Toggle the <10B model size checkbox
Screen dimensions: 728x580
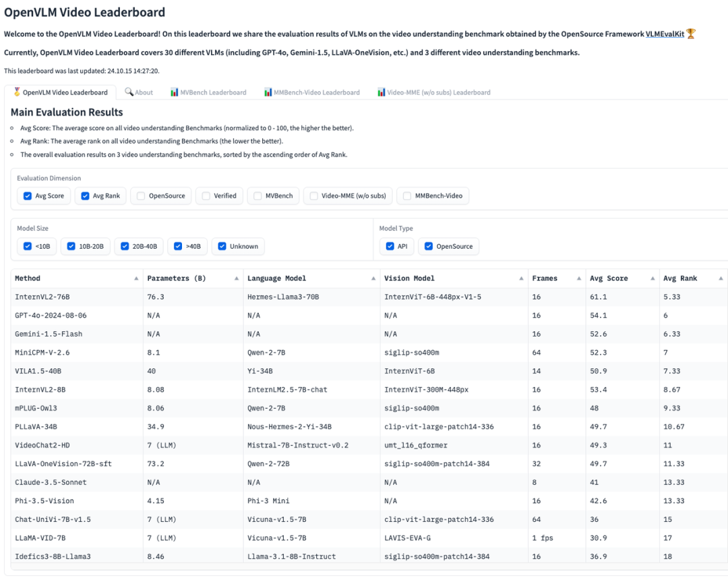[x=28, y=246]
